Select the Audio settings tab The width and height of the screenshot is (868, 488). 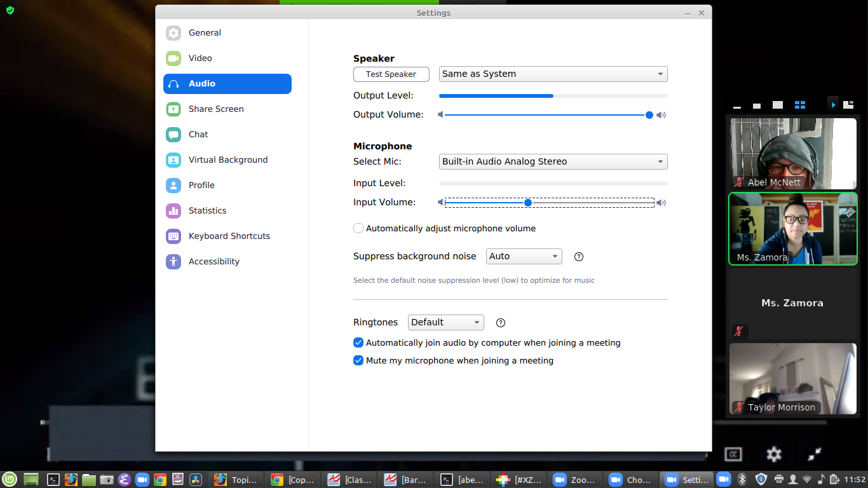point(227,84)
